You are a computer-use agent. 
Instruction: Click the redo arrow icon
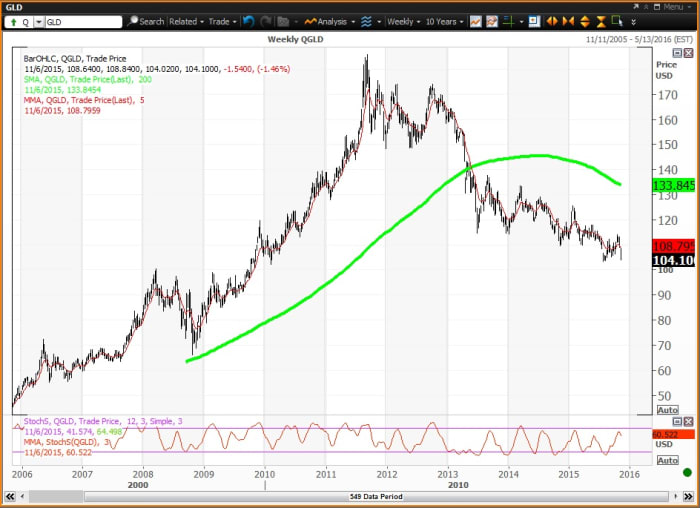264,21
